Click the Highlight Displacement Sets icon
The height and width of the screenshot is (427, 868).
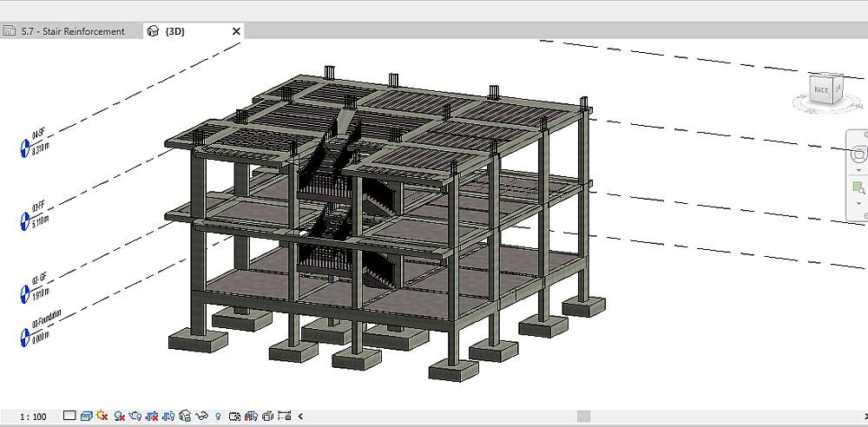click(267, 417)
